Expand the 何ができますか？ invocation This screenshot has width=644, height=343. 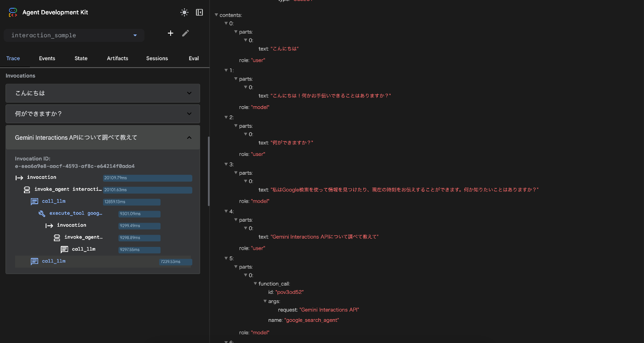pyautogui.click(x=103, y=114)
